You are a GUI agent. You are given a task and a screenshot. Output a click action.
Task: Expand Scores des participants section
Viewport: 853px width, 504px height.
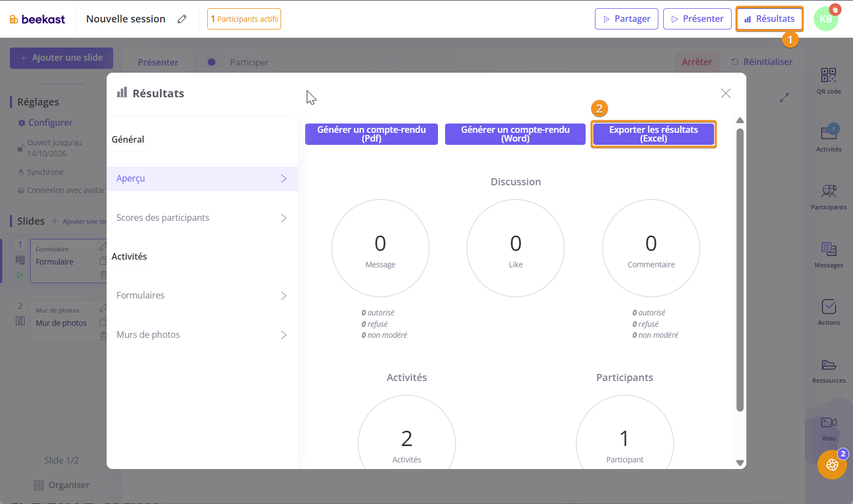202,218
